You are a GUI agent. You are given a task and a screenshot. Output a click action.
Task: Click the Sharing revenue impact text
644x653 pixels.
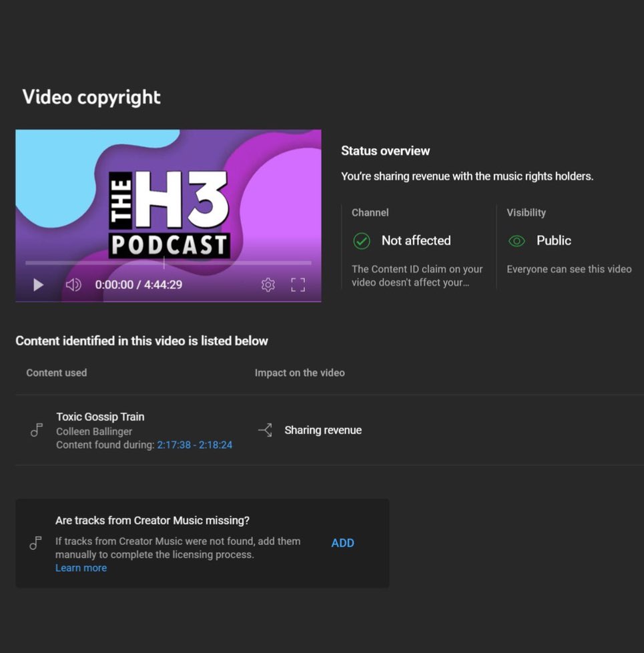(323, 430)
